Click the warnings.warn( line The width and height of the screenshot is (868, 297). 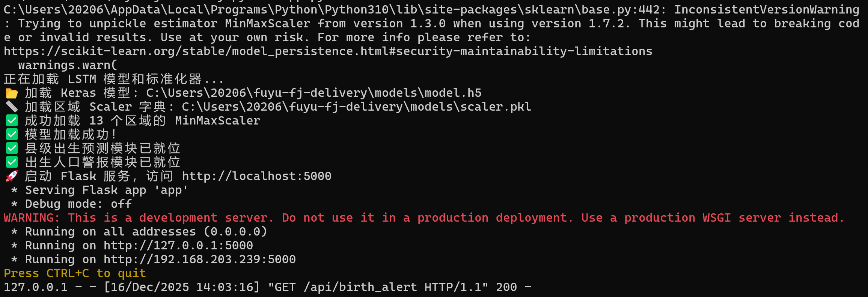click(x=68, y=65)
